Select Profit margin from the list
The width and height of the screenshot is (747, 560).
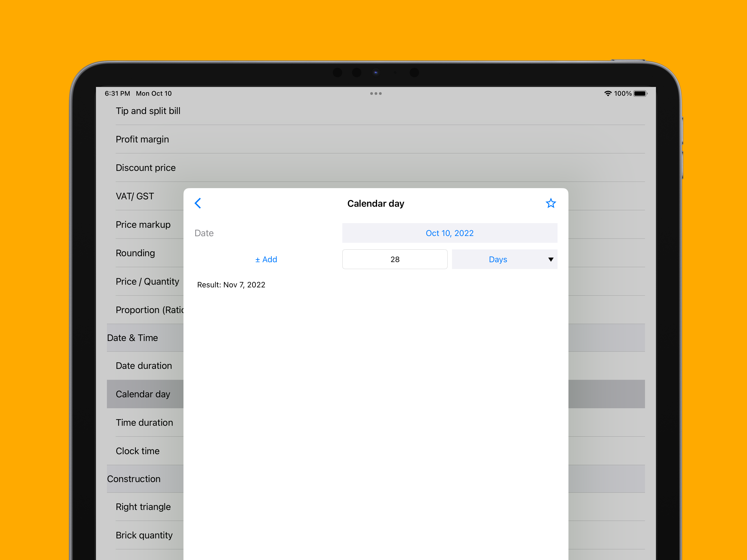[x=142, y=139]
